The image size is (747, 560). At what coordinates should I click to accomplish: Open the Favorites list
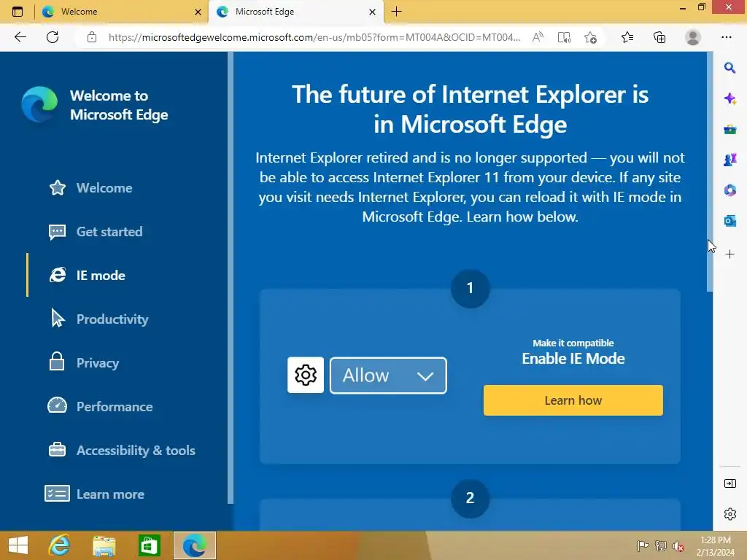click(627, 37)
